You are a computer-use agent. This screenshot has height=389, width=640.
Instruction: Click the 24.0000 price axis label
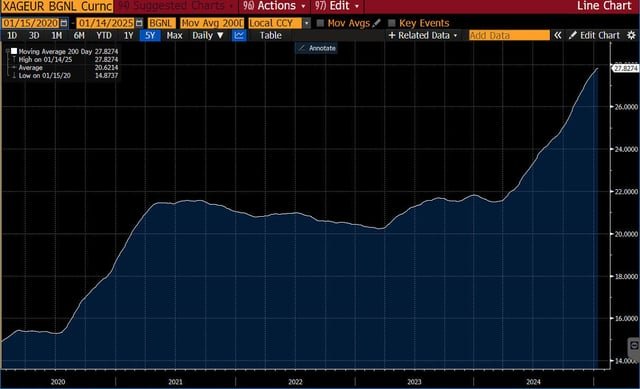626,149
